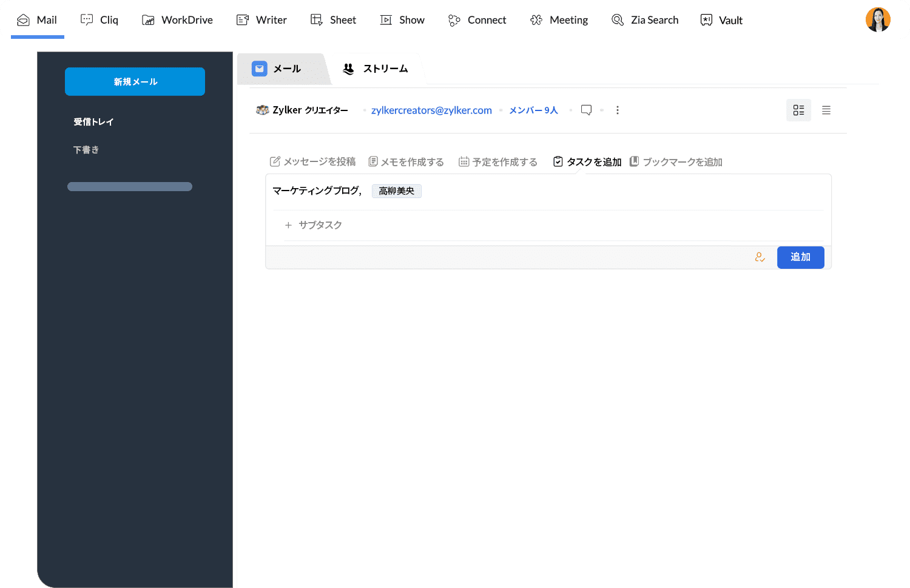Open the 受信トレイ folder
Viewport: 910px width, 588px height.
pyautogui.click(x=93, y=122)
